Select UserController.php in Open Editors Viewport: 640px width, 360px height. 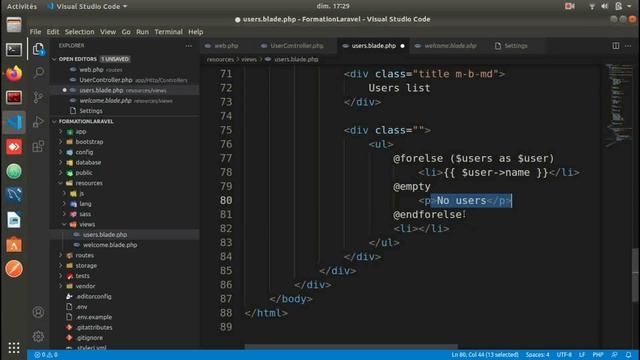point(106,80)
